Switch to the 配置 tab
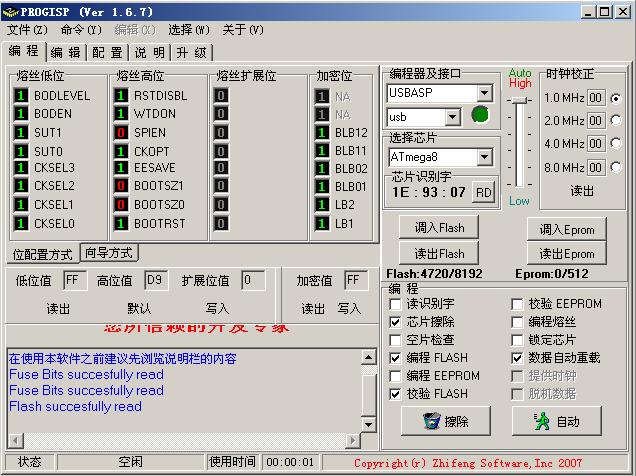 [x=107, y=52]
